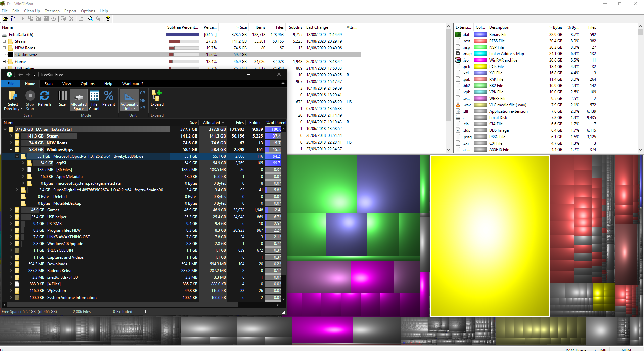Open the TreeSize Expand dropdown button
644x351 pixels.
coord(157,106)
